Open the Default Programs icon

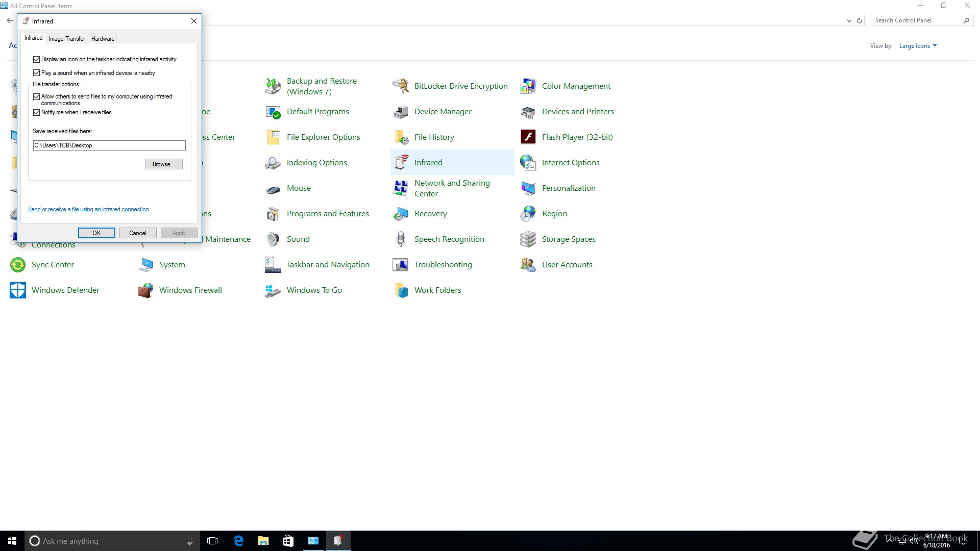[x=273, y=112]
